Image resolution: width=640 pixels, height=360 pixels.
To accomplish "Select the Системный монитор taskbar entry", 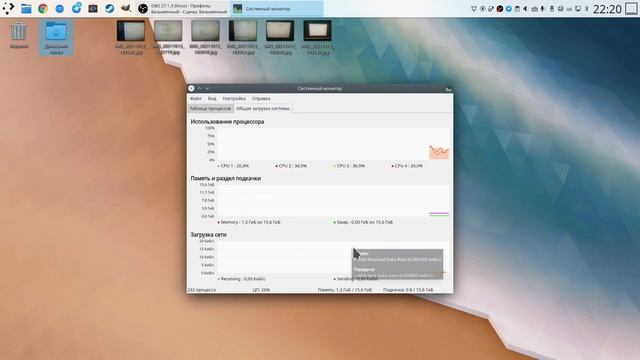I will point(277,9).
